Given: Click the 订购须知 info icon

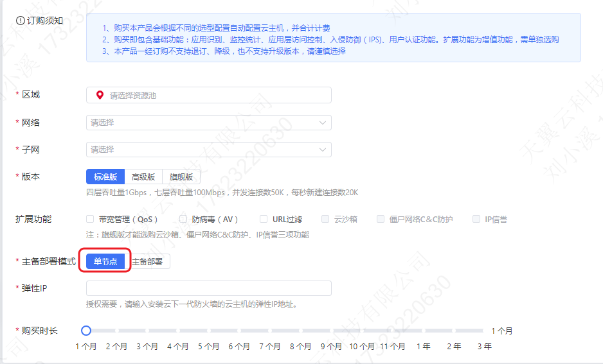Looking at the screenshot, I should point(21,21).
